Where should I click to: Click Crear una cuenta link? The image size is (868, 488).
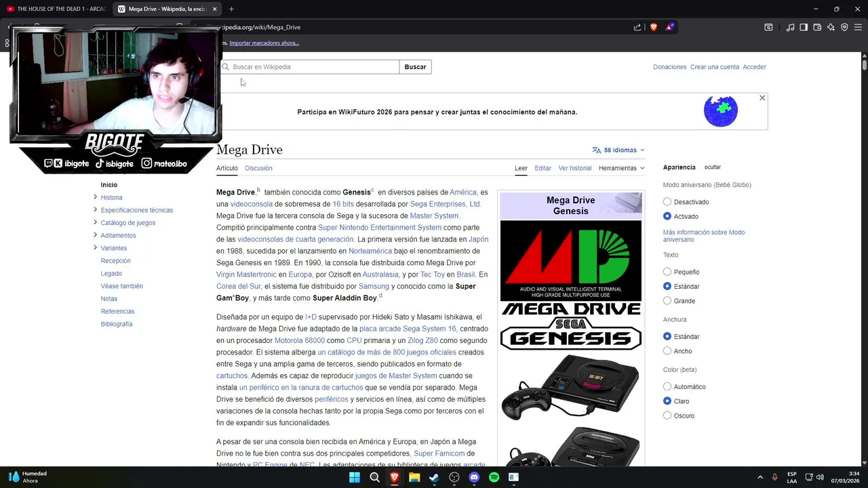tap(715, 67)
